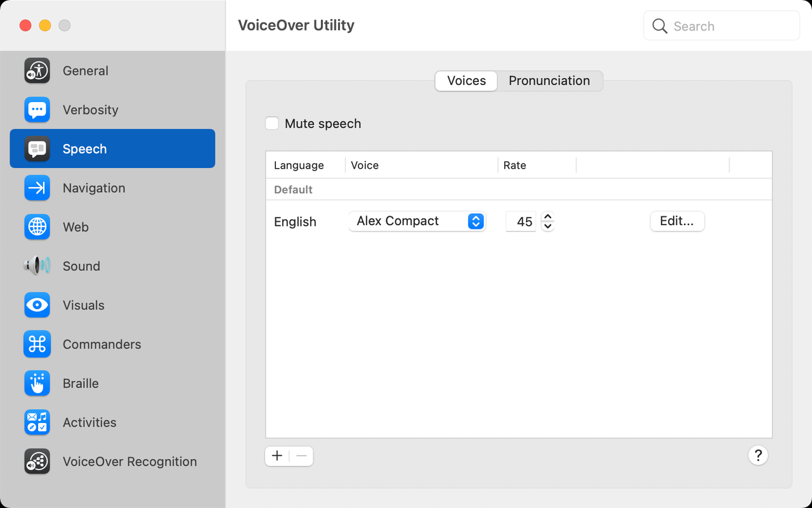This screenshot has height=508, width=812.
Task: Click the Navigation arrow icon
Action: click(37, 188)
